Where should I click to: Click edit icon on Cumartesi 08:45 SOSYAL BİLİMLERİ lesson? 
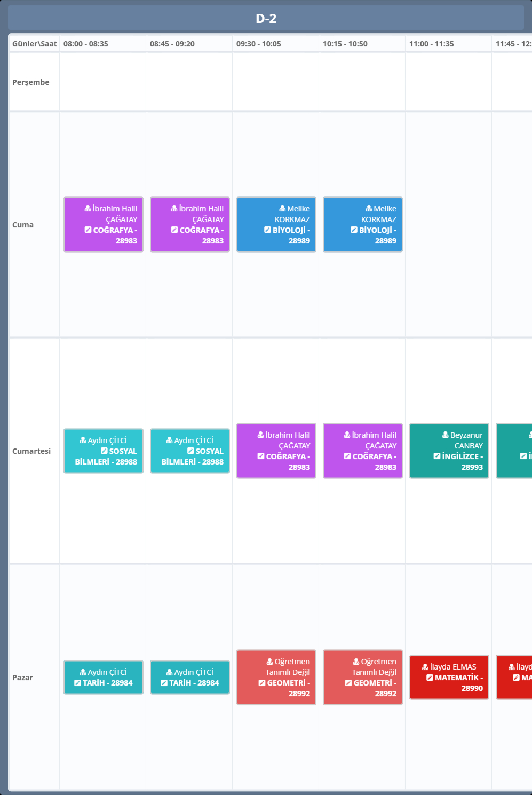(x=190, y=451)
